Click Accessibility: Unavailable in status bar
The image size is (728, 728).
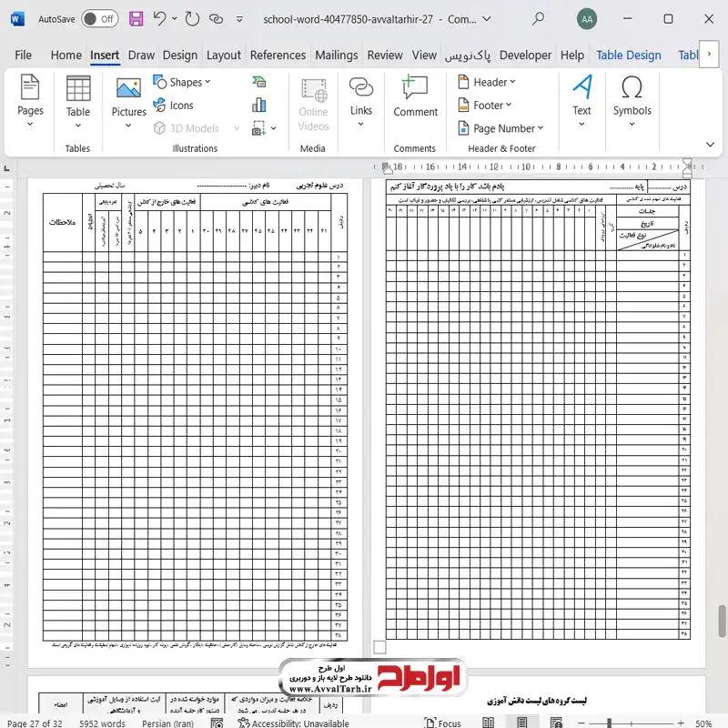pyautogui.click(x=293, y=723)
